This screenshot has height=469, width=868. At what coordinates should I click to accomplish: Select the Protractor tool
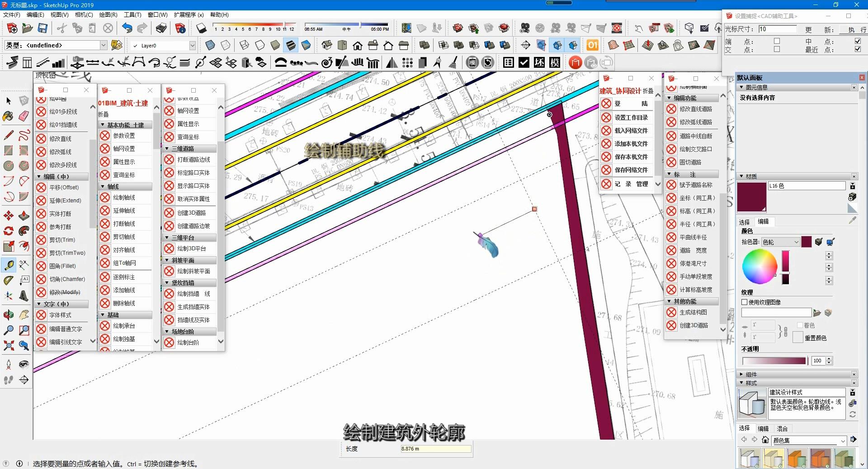pyautogui.click(x=9, y=281)
